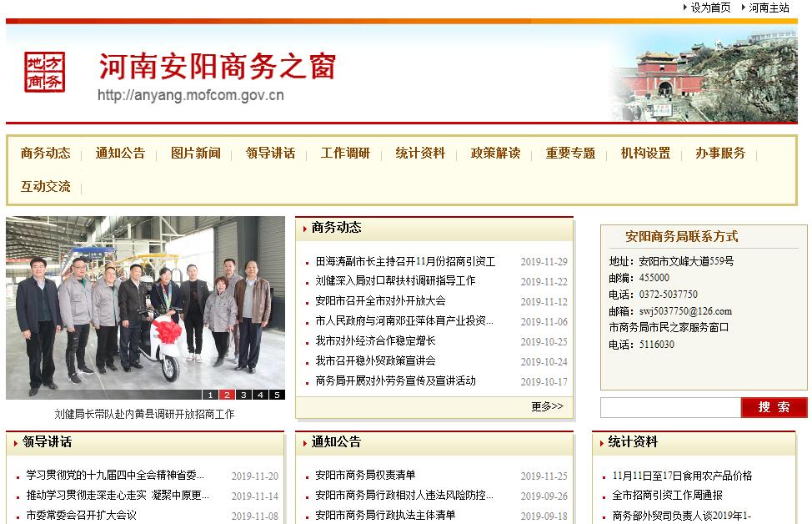Read 全市招商引资工作周通报 article
This screenshot has width=812, height=524.
tap(667, 496)
